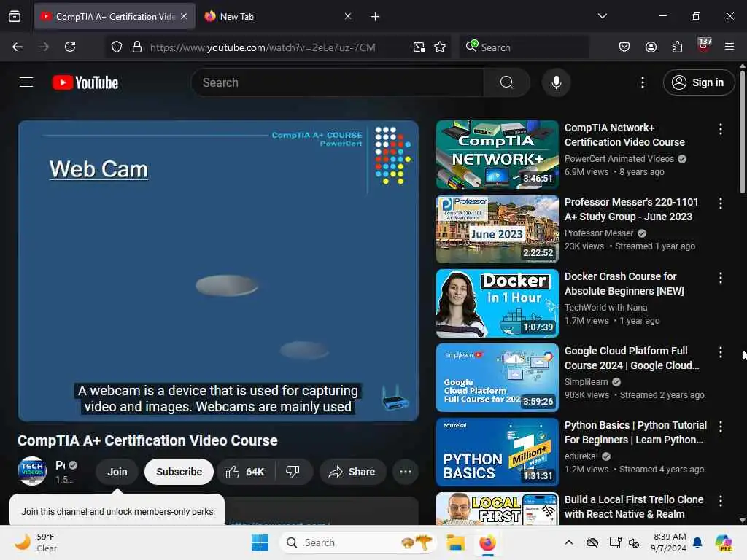The image size is (747, 560).
Task: Expand list all tabs chevron
Action: click(602, 16)
